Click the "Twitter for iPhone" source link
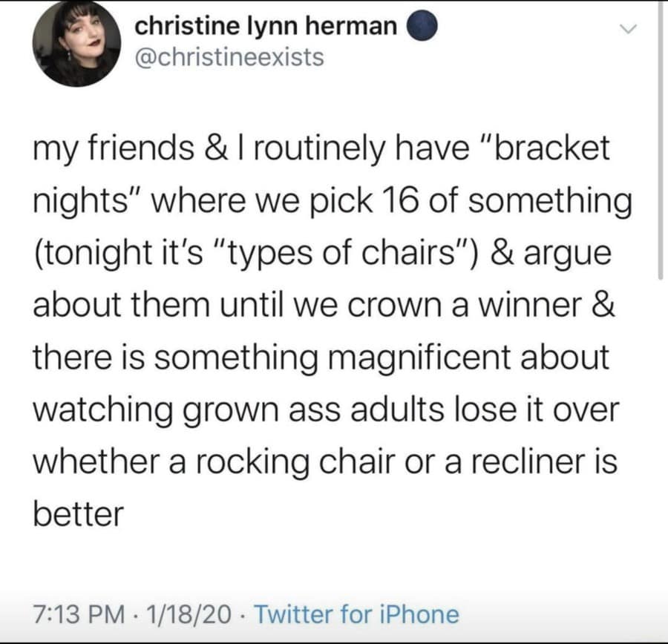This screenshot has height=644, width=668. click(357, 614)
